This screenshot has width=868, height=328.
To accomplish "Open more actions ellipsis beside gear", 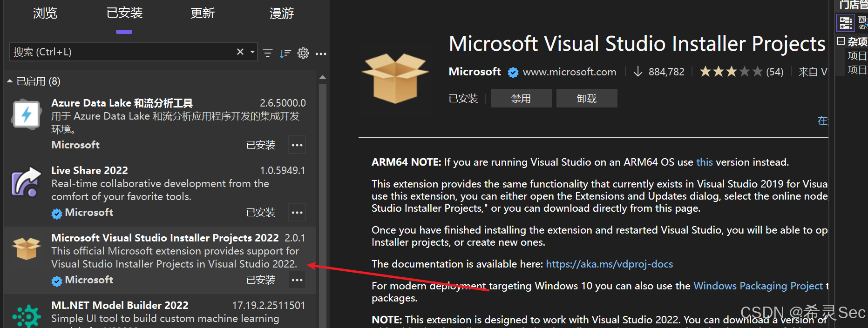I will click(x=321, y=54).
